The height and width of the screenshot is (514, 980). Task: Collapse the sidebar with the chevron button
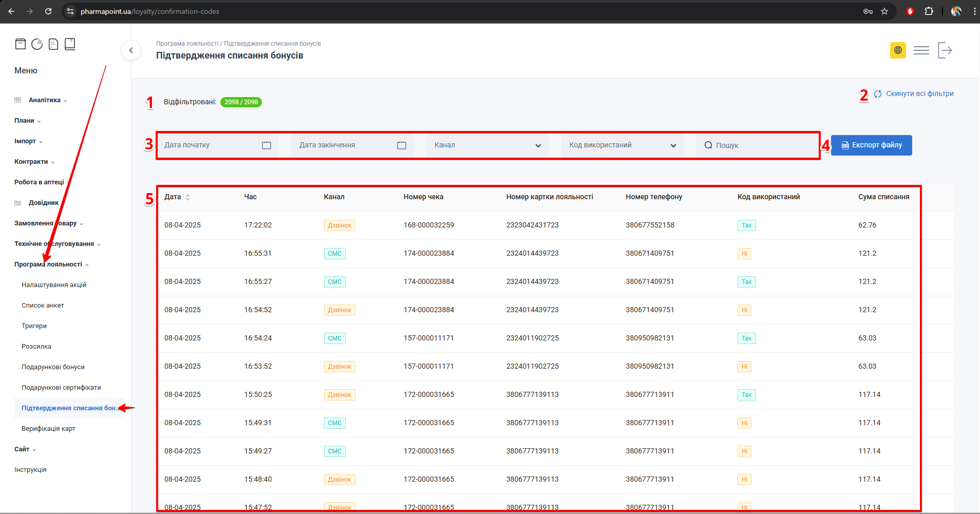131,50
